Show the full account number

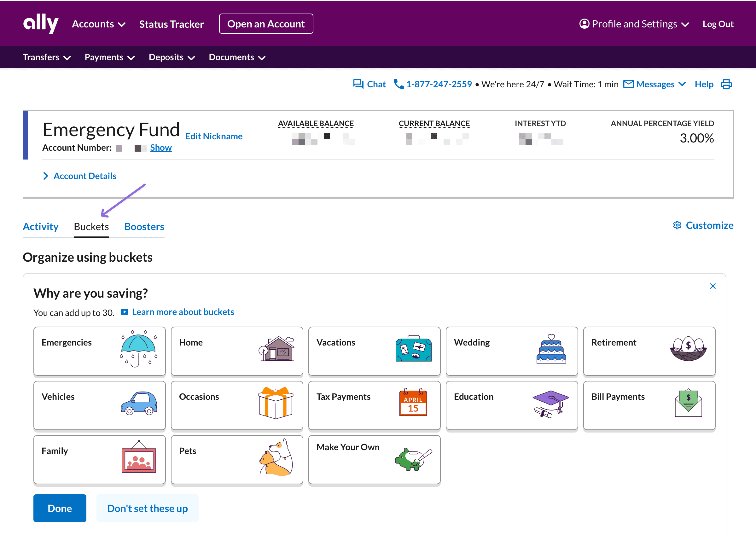[161, 148]
